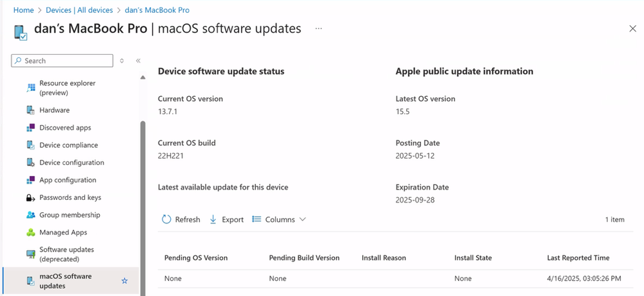Click the Device compliance icon
This screenshot has height=296, width=644.
click(31, 145)
